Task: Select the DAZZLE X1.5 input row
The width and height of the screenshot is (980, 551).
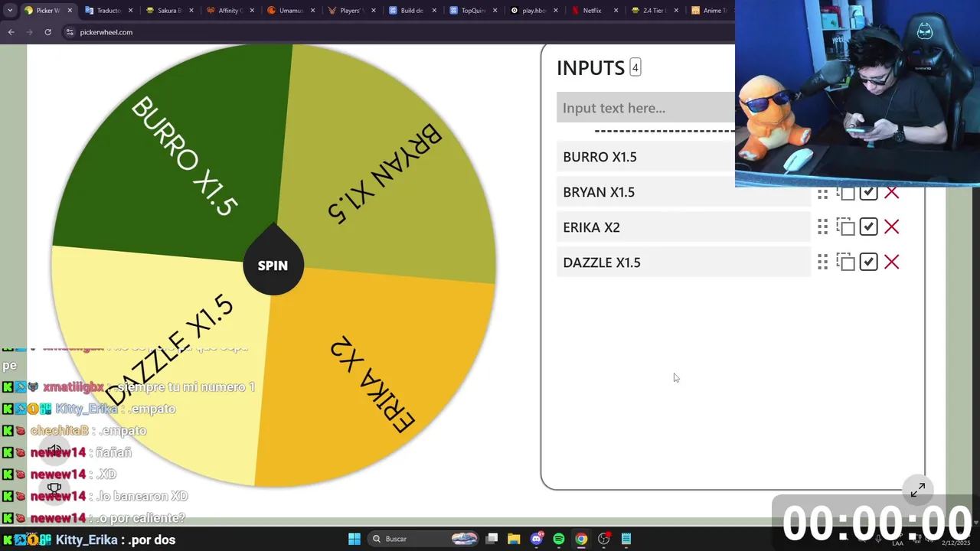Action: pos(683,262)
